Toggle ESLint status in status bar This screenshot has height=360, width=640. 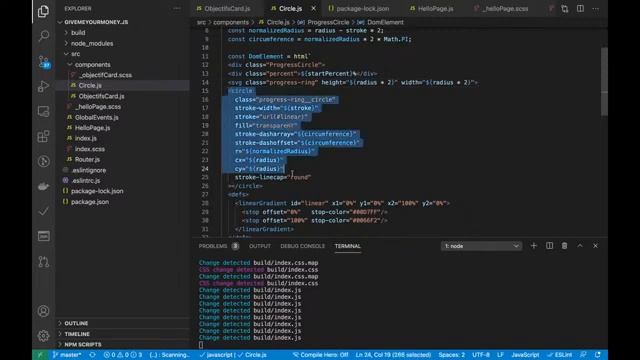click(560, 355)
